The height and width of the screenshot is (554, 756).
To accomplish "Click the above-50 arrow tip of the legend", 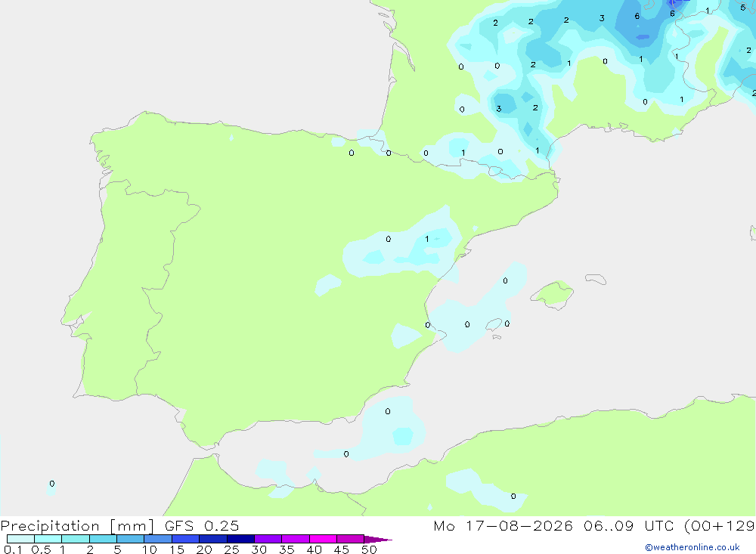I will (x=378, y=540).
